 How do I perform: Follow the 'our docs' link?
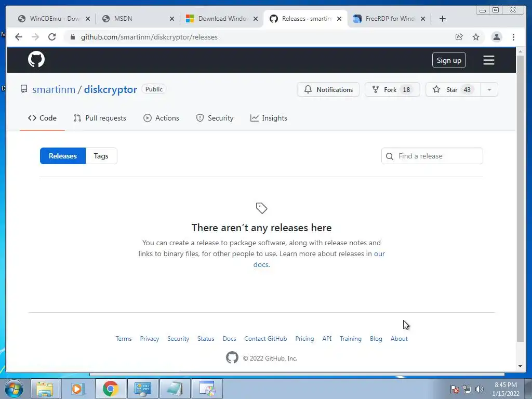click(379, 254)
